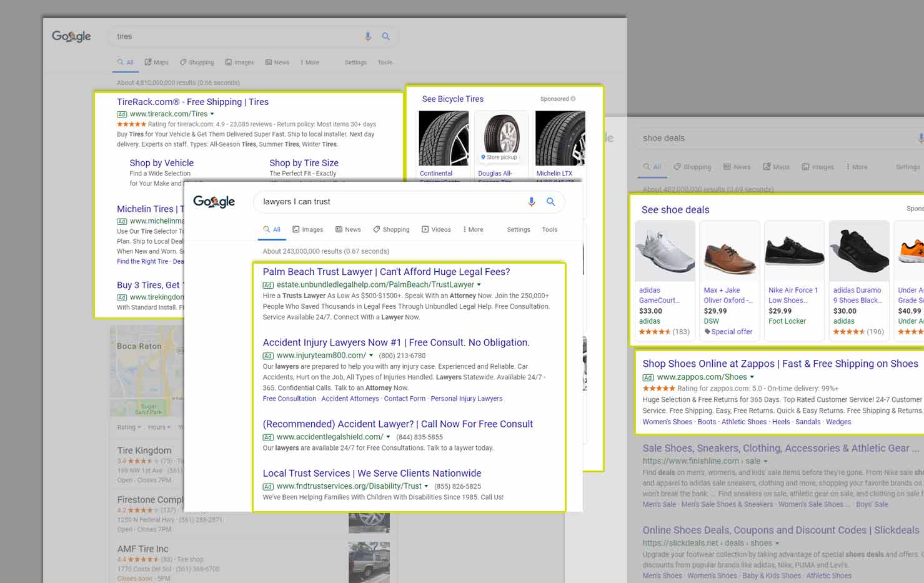The height and width of the screenshot is (583, 924).
Task: Expand dropdown arrow beside estate.unbundledlegalhelp.com URL
Action: tap(479, 285)
